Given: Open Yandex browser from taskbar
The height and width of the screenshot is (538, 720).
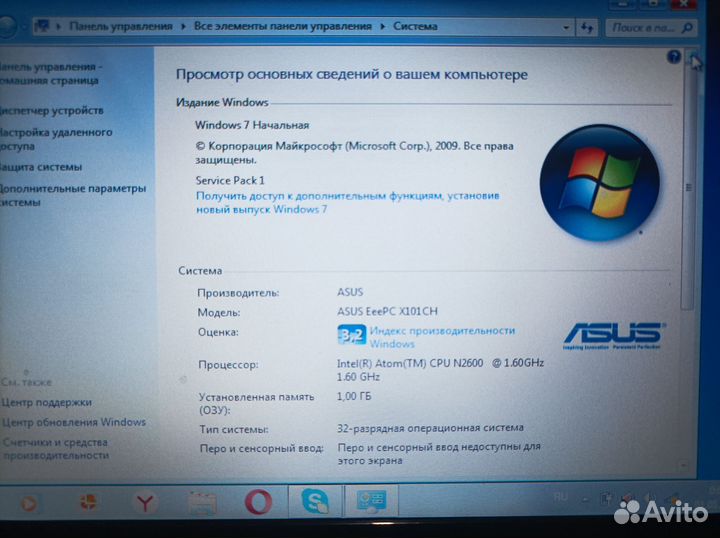Looking at the screenshot, I should (145, 502).
